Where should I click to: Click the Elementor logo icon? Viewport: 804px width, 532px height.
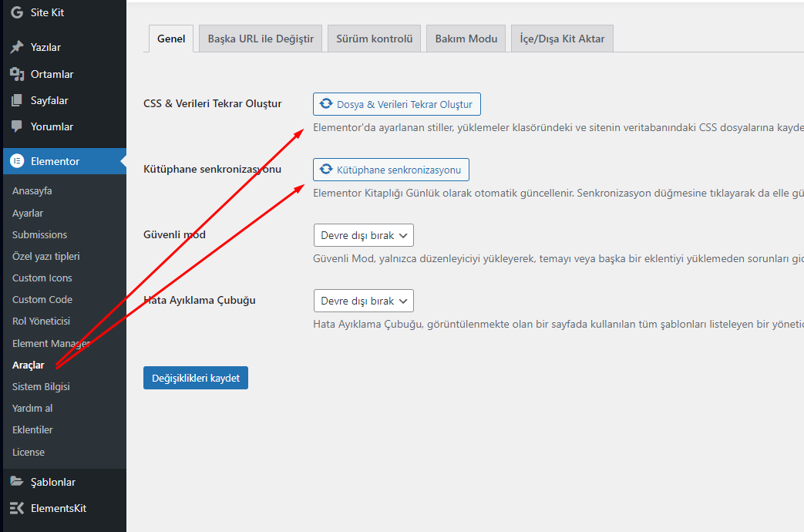pos(17,161)
